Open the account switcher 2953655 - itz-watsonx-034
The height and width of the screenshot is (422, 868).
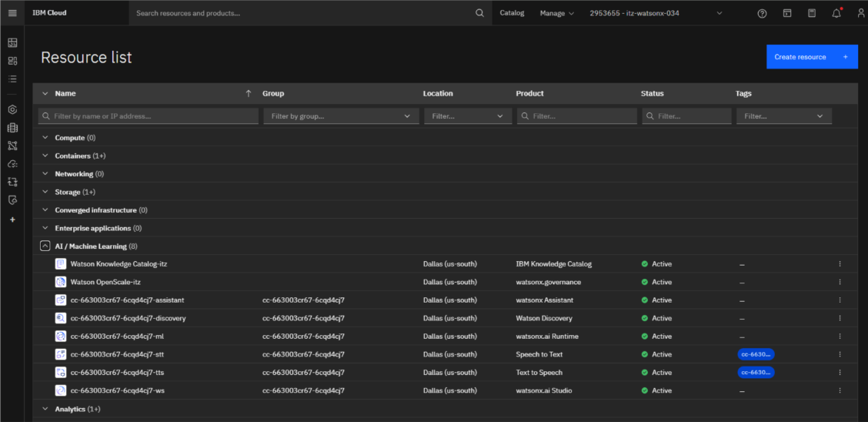pos(655,13)
